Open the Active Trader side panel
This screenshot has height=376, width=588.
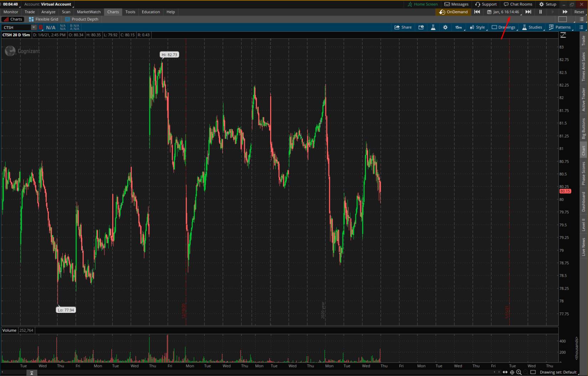583,100
